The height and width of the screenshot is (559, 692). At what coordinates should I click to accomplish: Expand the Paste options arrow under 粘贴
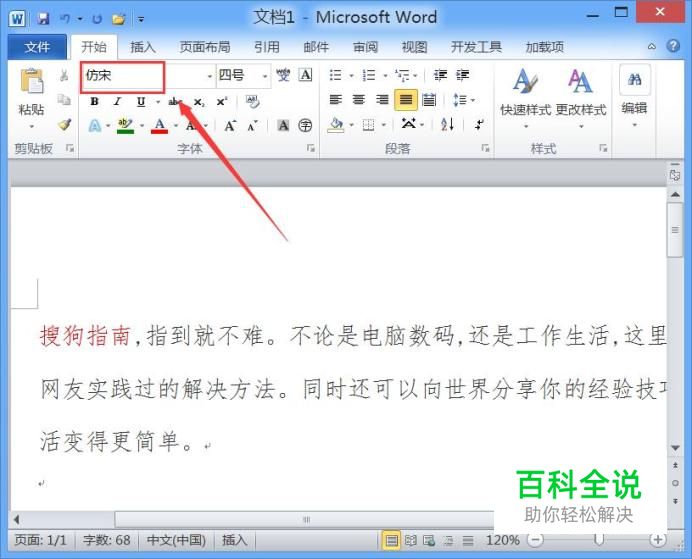[31, 127]
